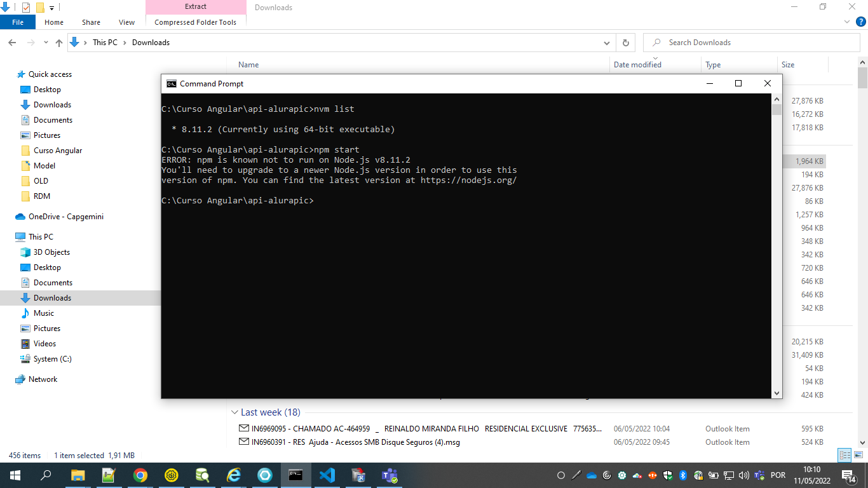
Task: Open Pictures under Quick access
Action: point(47,135)
